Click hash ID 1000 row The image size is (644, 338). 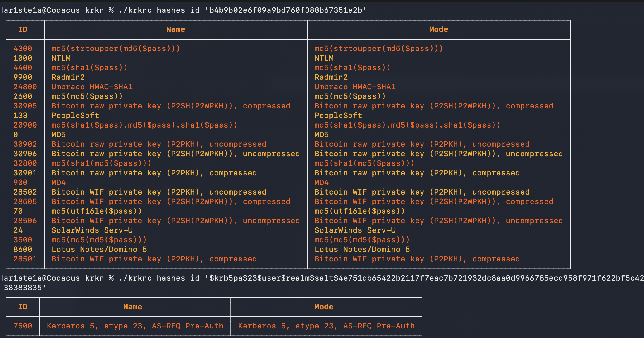[23, 58]
